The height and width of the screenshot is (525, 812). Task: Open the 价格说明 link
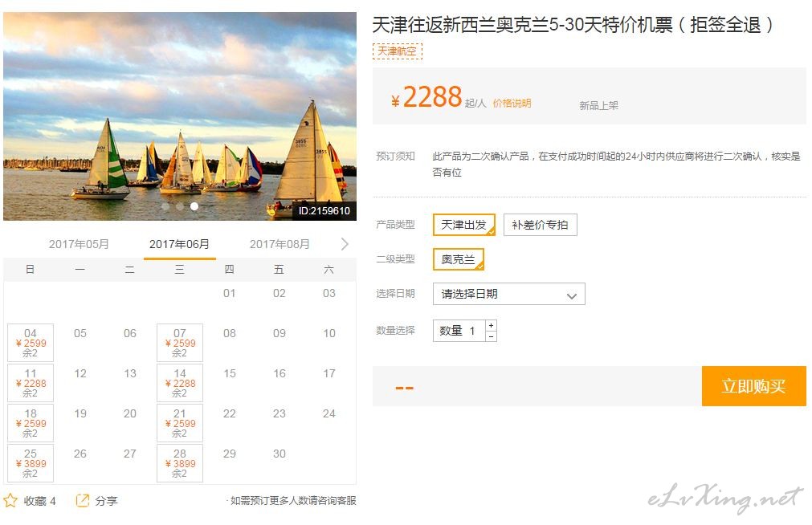512,103
